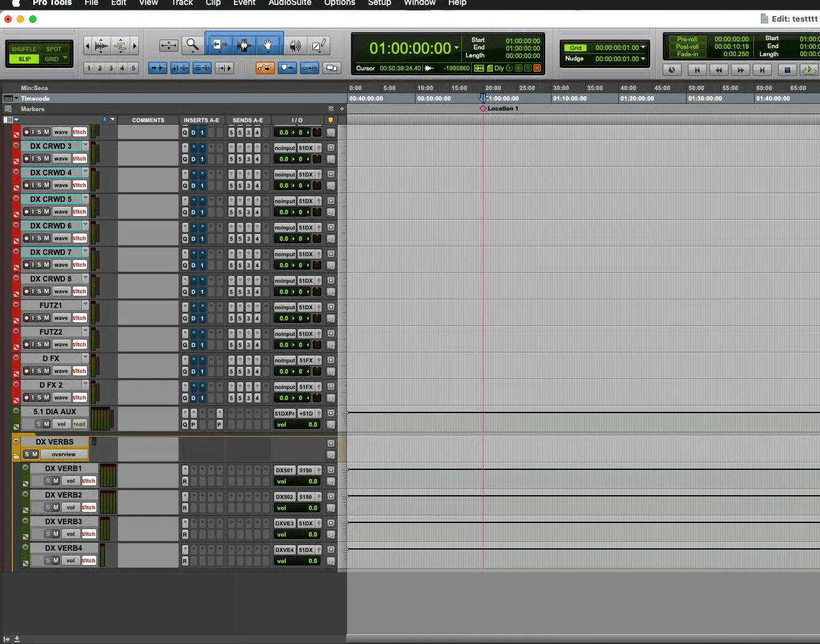The height and width of the screenshot is (644, 820).
Task: Toggle Mirrored MIDI Editing marker button
Action: click(287, 68)
